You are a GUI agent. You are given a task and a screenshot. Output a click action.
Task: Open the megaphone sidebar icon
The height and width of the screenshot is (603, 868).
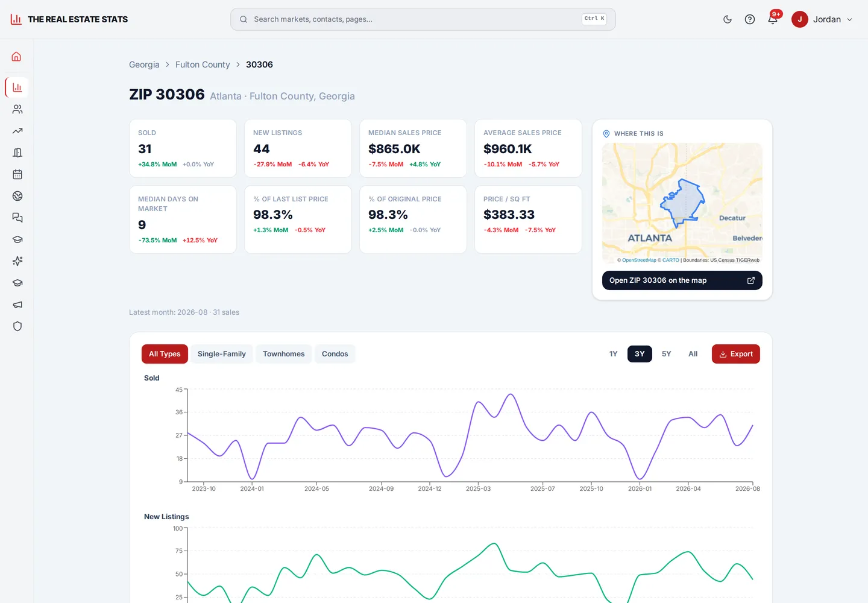[17, 305]
